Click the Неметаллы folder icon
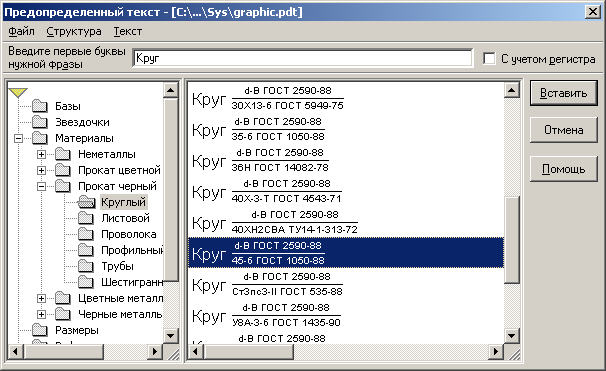The height and width of the screenshot is (371, 606). (63, 154)
